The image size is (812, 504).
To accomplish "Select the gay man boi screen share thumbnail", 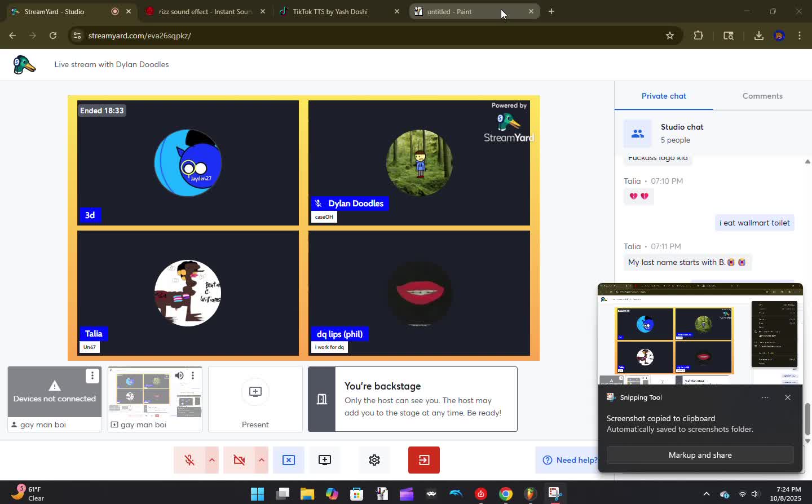I will pos(155,399).
